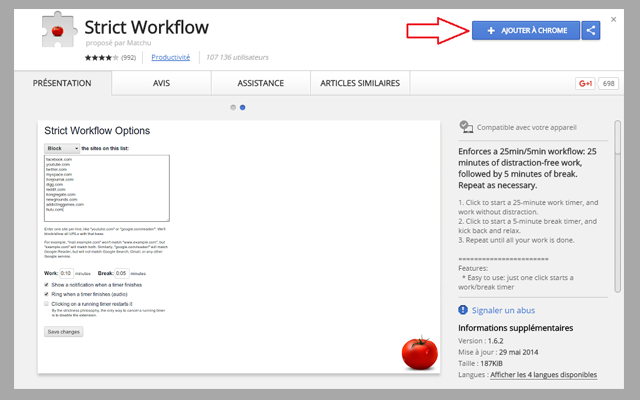
Task: Click the Signaler un abus link
Action: 503,310
